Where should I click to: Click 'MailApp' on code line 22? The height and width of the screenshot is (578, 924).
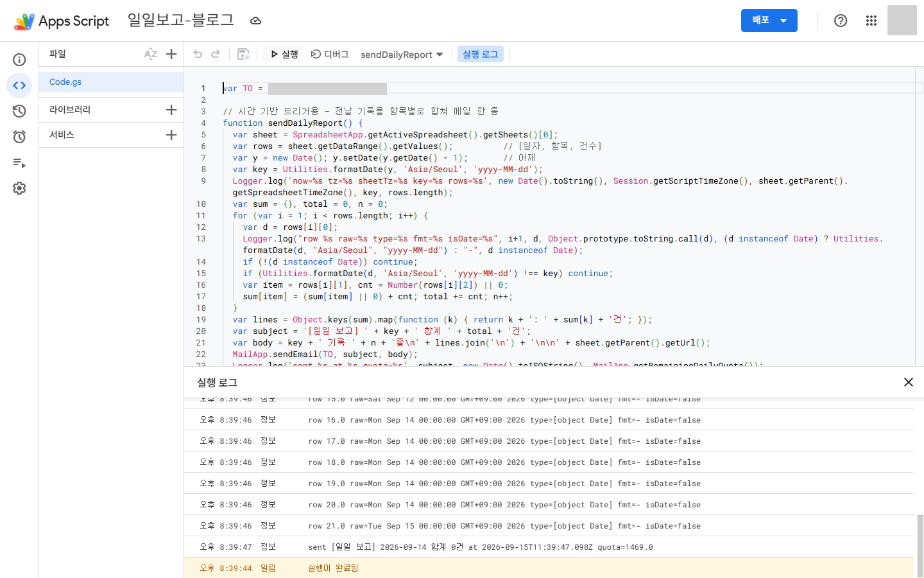250,355
